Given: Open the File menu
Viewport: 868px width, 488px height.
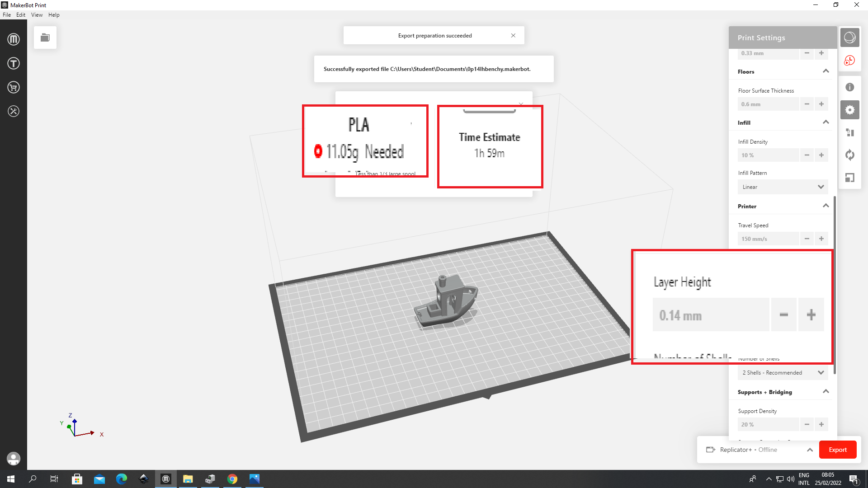Looking at the screenshot, I should (x=7, y=15).
